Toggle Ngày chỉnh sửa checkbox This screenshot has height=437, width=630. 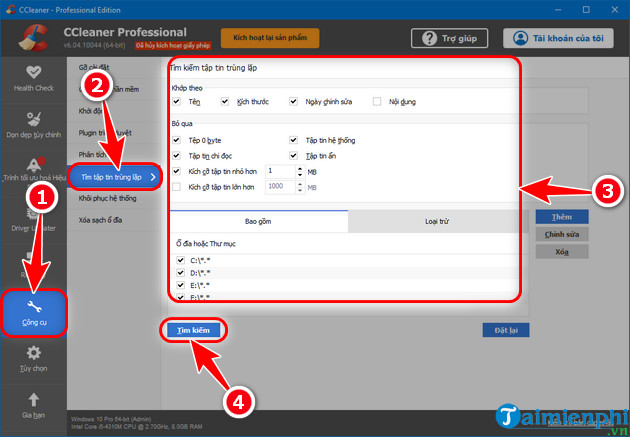tap(293, 101)
